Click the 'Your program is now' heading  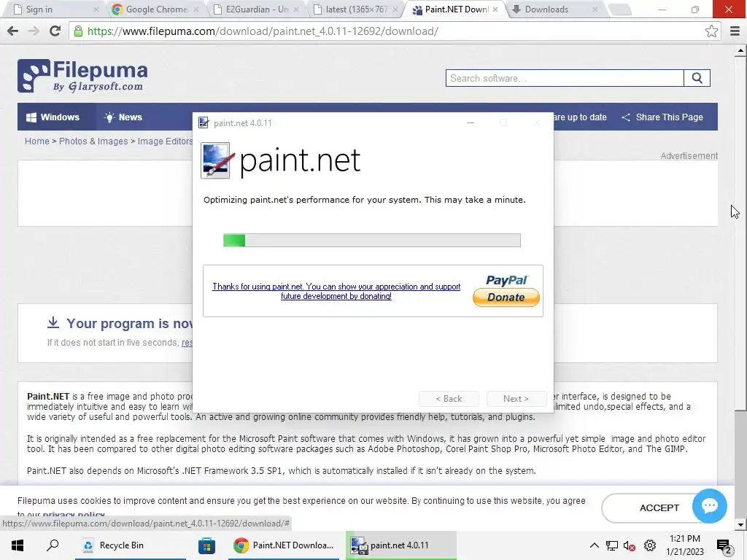(x=130, y=323)
